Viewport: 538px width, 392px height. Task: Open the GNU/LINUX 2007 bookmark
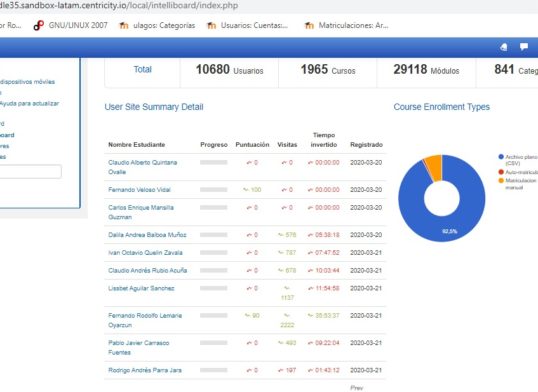pos(70,25)
